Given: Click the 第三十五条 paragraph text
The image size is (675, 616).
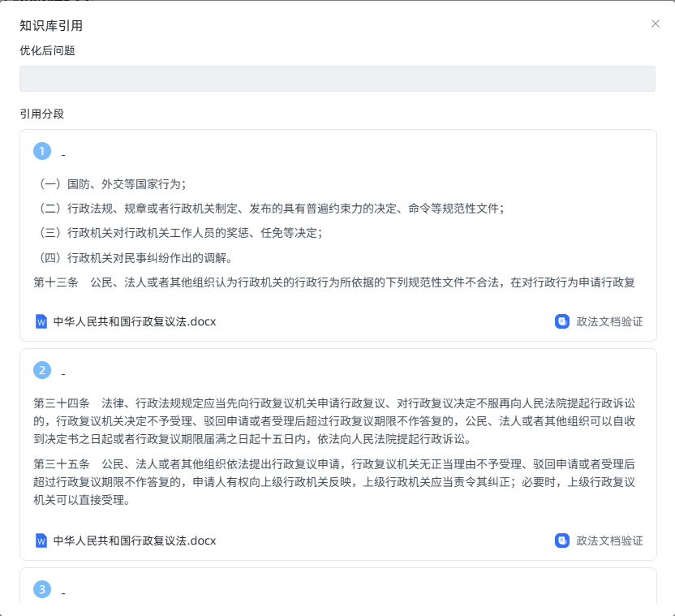Looking at the screenshot, I should tap(334, 482).
